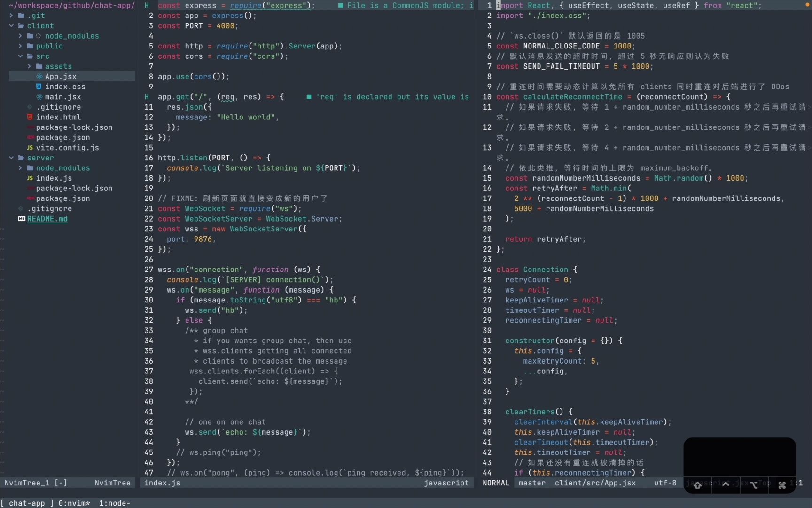812x508 pixels.
Task: Click the src open-folder icon
Action: pyautogui.click(x=30, y=56)
